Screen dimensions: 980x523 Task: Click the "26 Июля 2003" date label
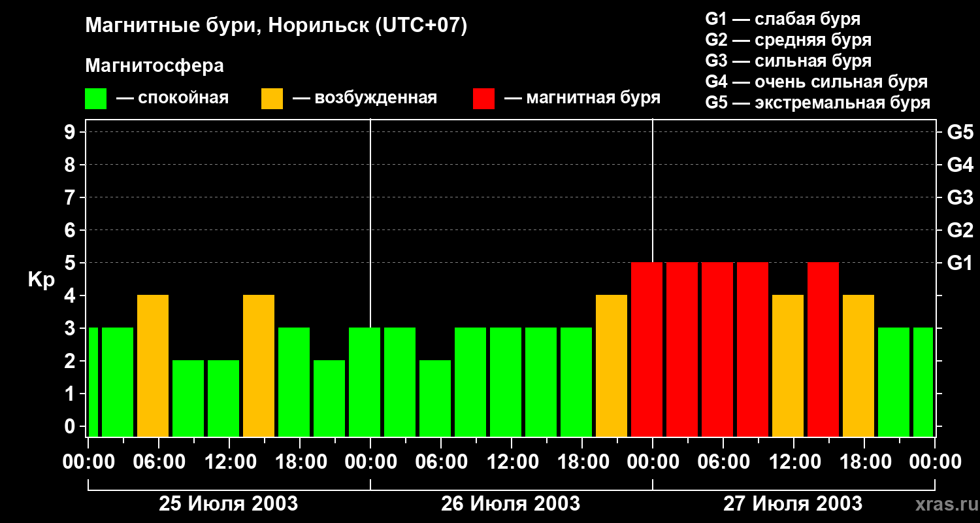click(x=511, y=504)
